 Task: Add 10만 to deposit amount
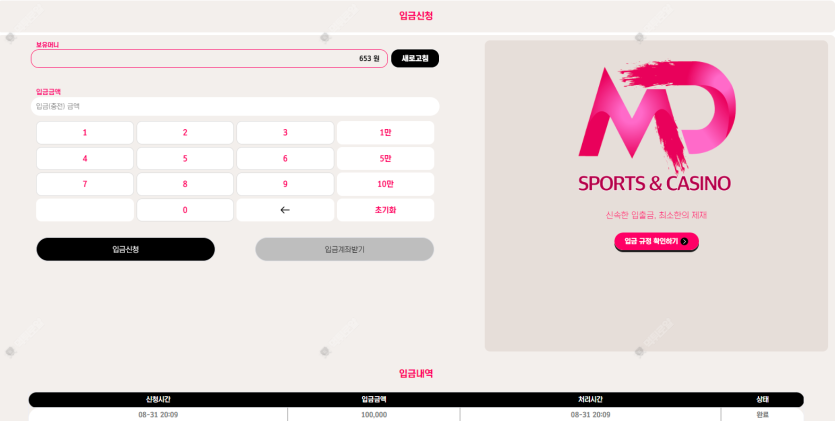[x=385, y=184]
